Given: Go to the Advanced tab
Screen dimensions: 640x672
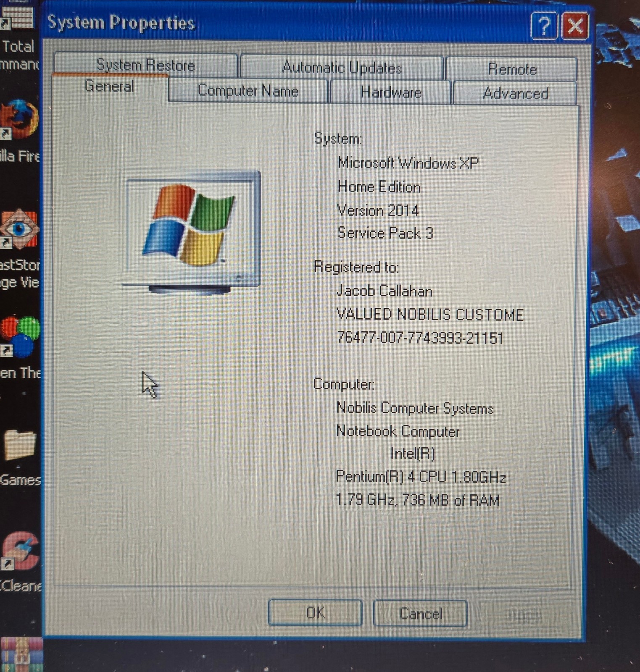Looking at the screenshot, I should pyautogui.click(x=515, y=93).
